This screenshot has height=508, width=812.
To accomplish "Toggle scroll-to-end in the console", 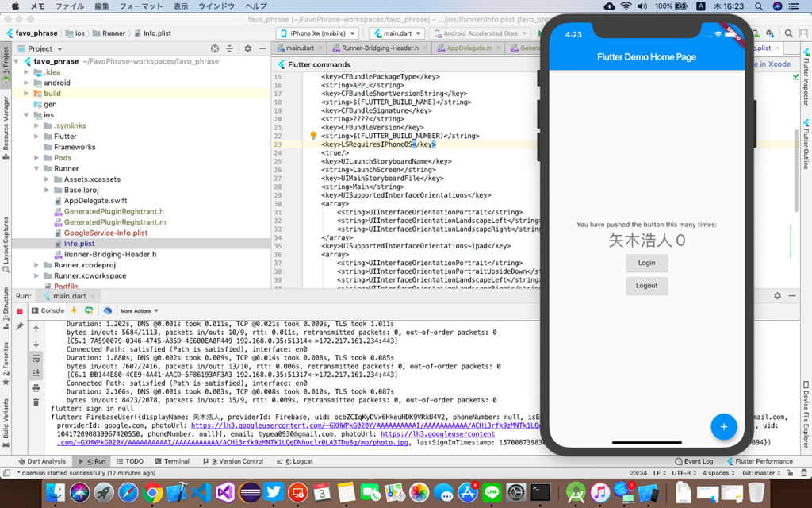I will 36,373.
